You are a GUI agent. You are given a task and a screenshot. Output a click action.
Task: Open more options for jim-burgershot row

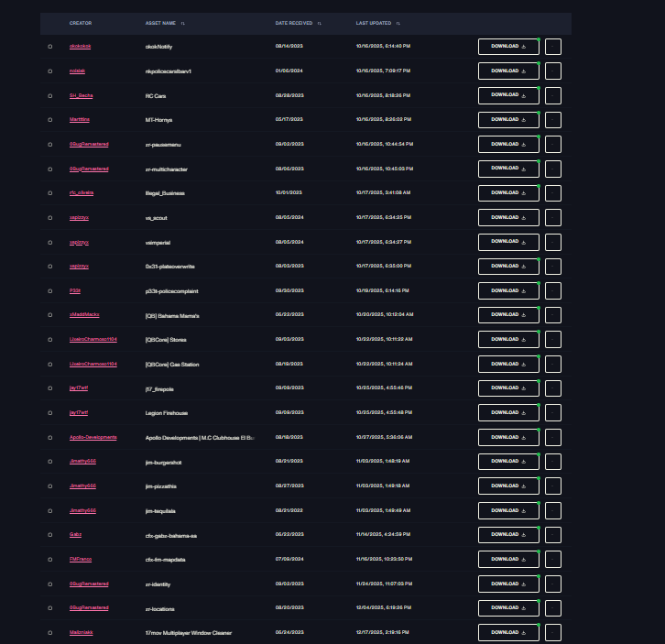click(x=552, y=462)
